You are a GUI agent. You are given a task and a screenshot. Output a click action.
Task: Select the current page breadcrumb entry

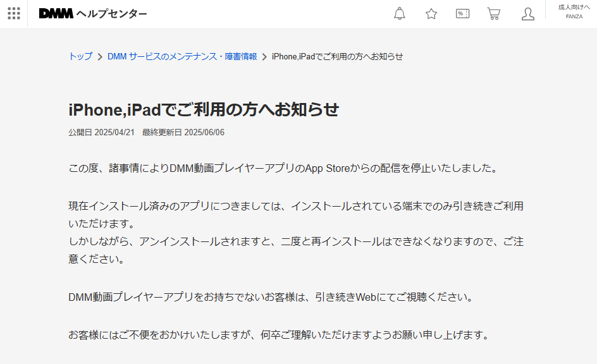pyautogui.click(x=338, y=56)
